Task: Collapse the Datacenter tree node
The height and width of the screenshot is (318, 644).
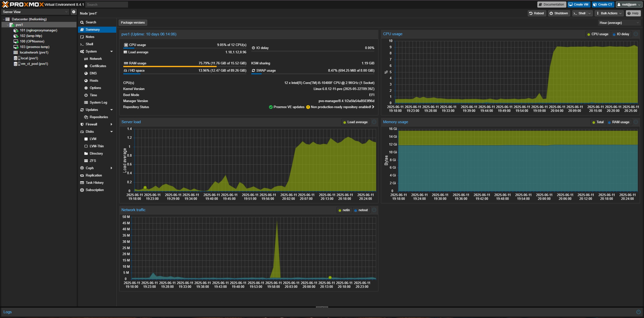Action: click(x=4, y=19)
